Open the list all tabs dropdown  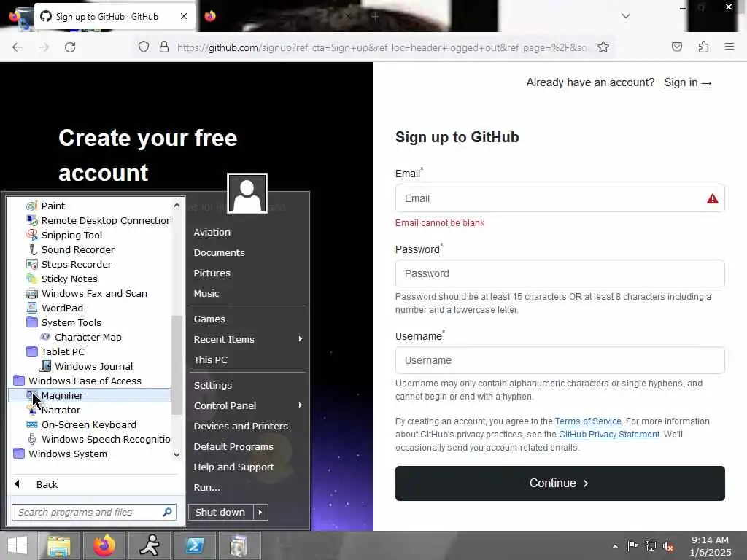[626, 16]
